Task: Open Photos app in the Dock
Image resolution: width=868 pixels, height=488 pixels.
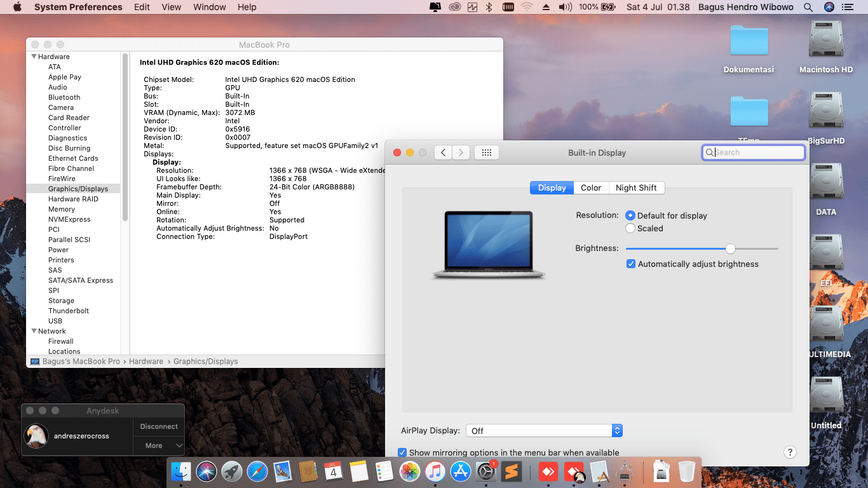Action: point(410,471)
